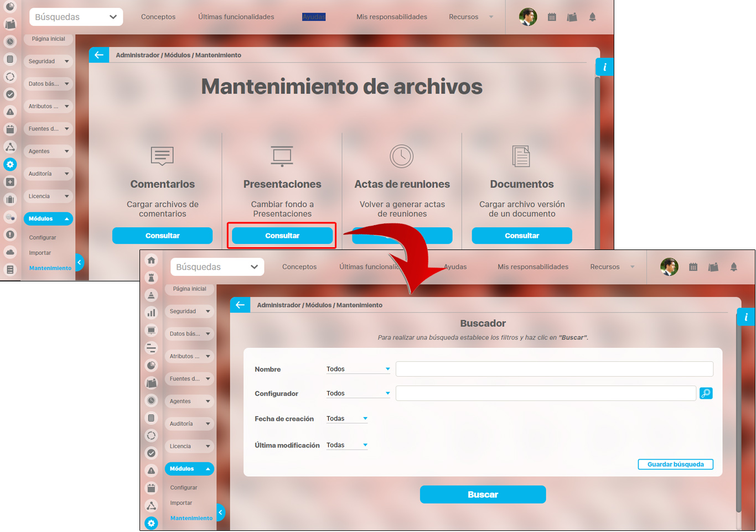
Task: Open the Búsquedas combo box in the upper header
Action: (x=76, y=17)
